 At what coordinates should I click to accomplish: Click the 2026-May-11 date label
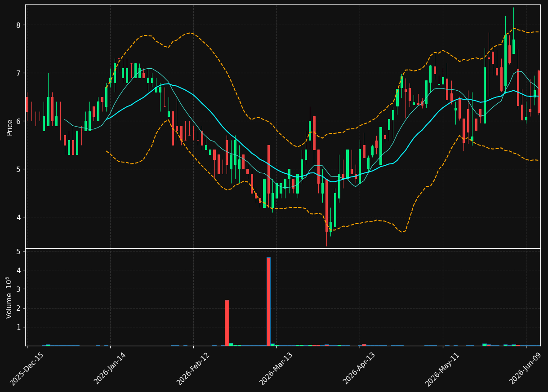[443, 369]
